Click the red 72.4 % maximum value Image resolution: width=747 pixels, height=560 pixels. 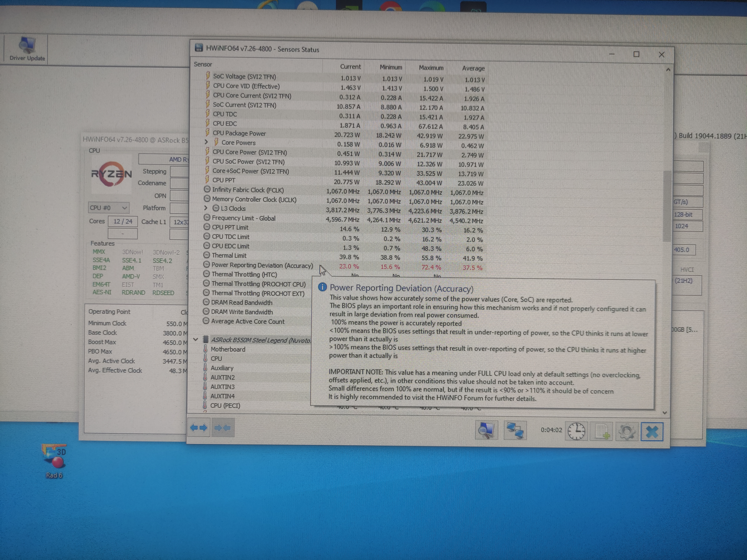[x=432, y=267]
